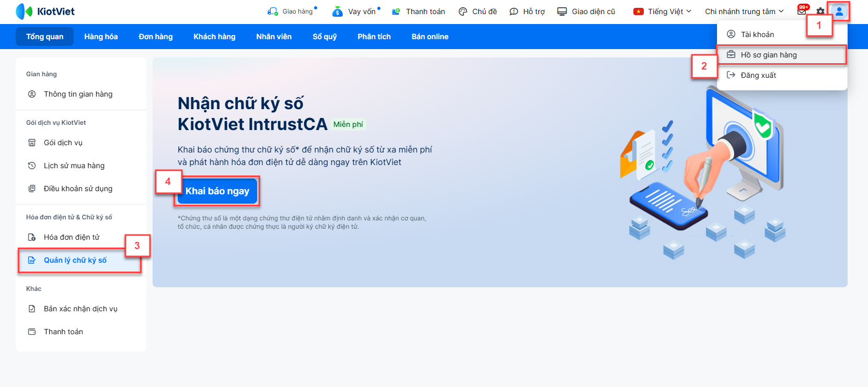
Task: Open the Nhân viên menu
Action: click(274, 37)
